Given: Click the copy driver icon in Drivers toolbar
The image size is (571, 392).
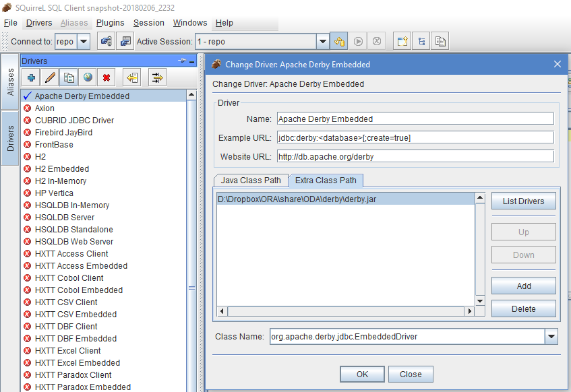Looking at the screenshot, I should pos(69,77).
